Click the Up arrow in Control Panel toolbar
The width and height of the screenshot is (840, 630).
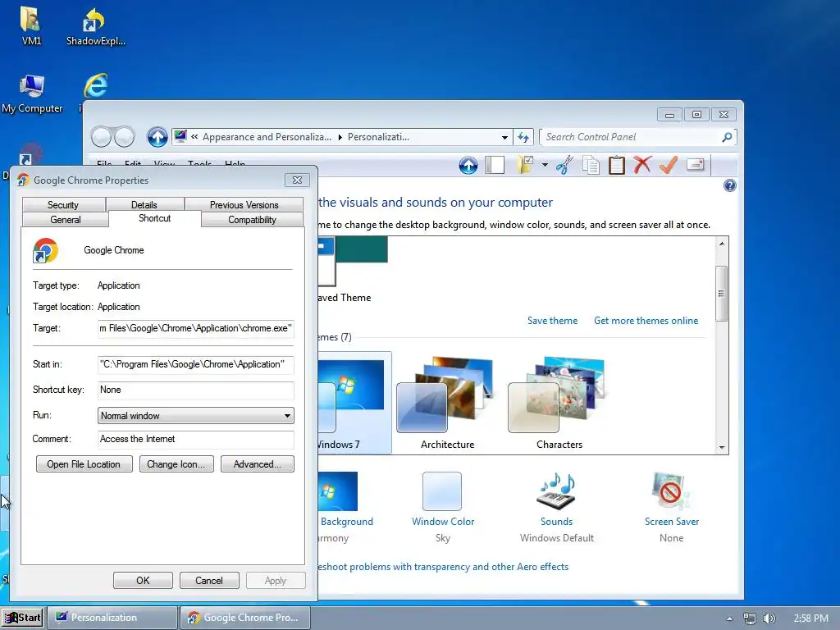[x=468, y=166]
